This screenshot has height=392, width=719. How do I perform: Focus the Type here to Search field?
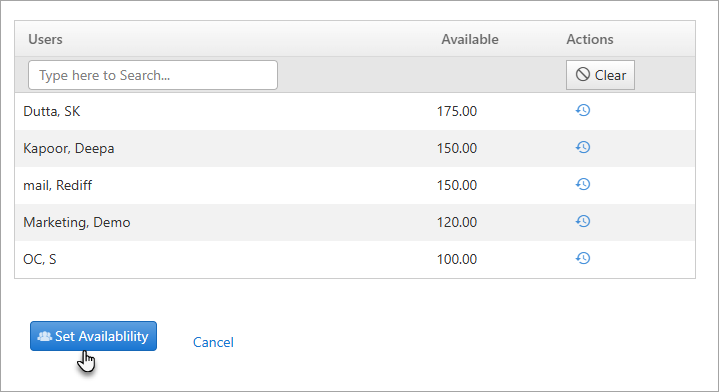pos(153,75)
